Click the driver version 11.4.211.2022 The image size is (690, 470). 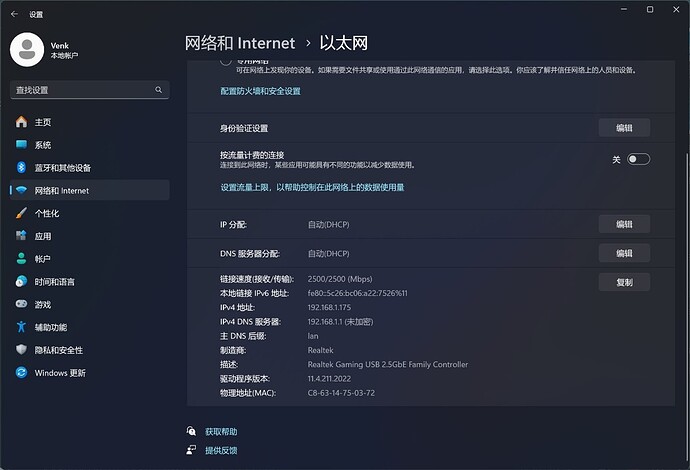(329, 378)
